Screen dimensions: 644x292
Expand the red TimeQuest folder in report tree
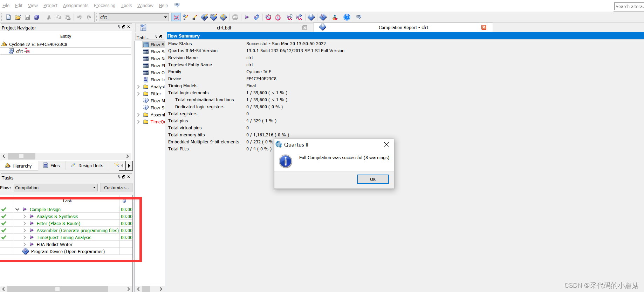pos(138,122)
